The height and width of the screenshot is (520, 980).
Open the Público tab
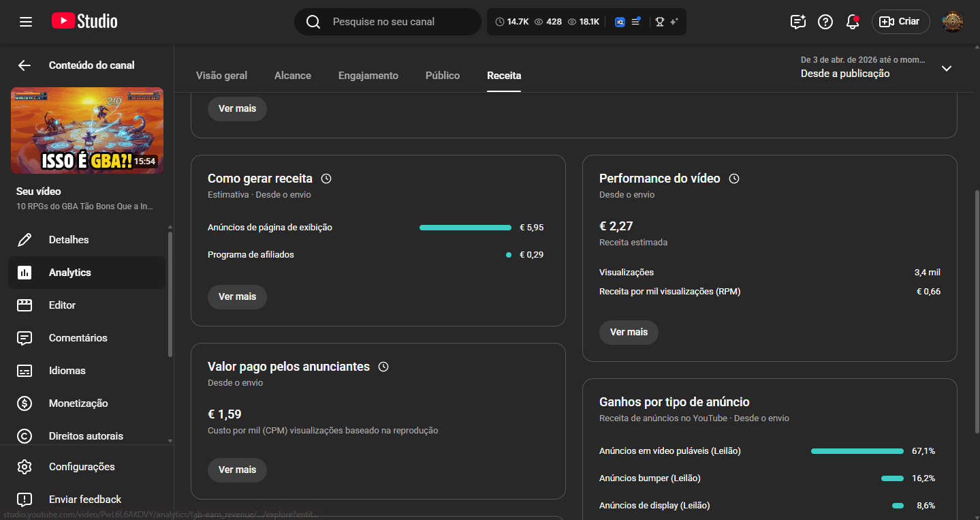pyautogui.click(x=443, y=76)
